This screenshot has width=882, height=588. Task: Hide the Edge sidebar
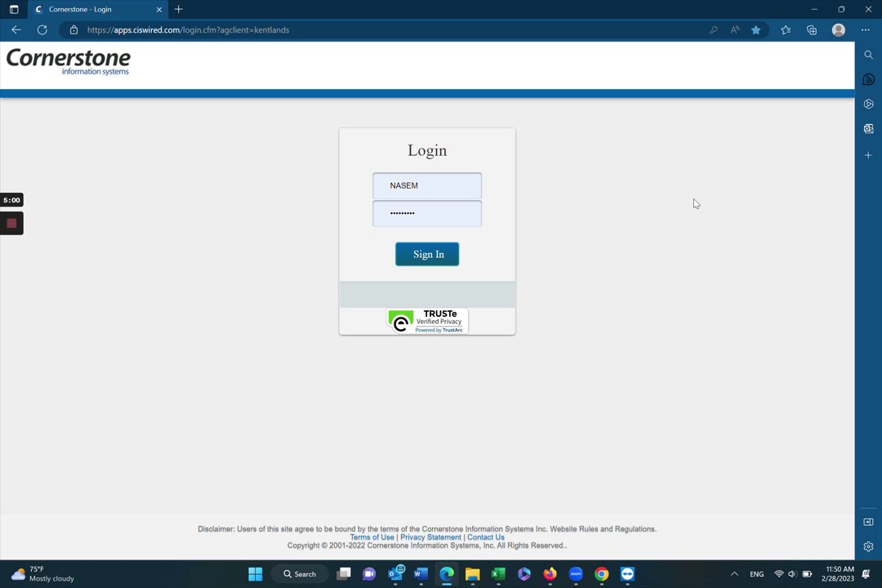coord(868,522)
